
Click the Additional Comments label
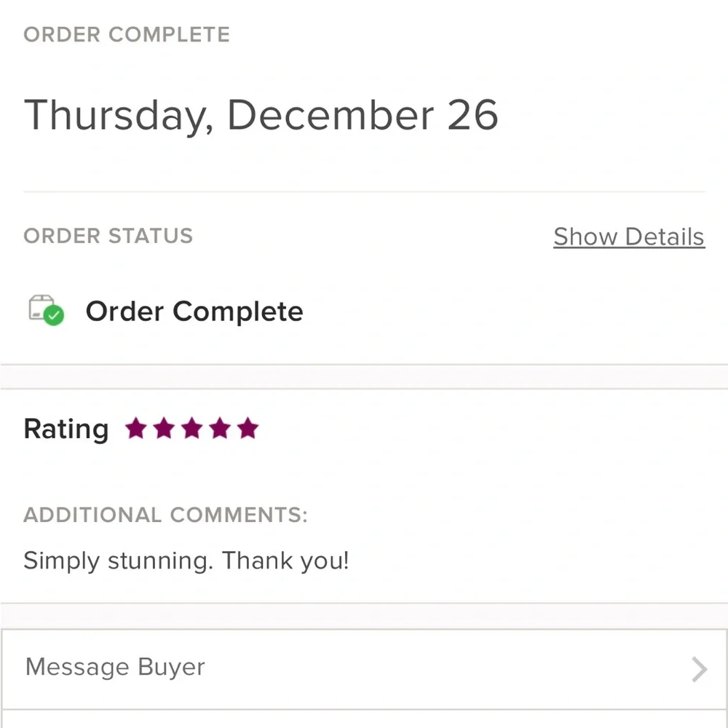(x=165, y=515)
